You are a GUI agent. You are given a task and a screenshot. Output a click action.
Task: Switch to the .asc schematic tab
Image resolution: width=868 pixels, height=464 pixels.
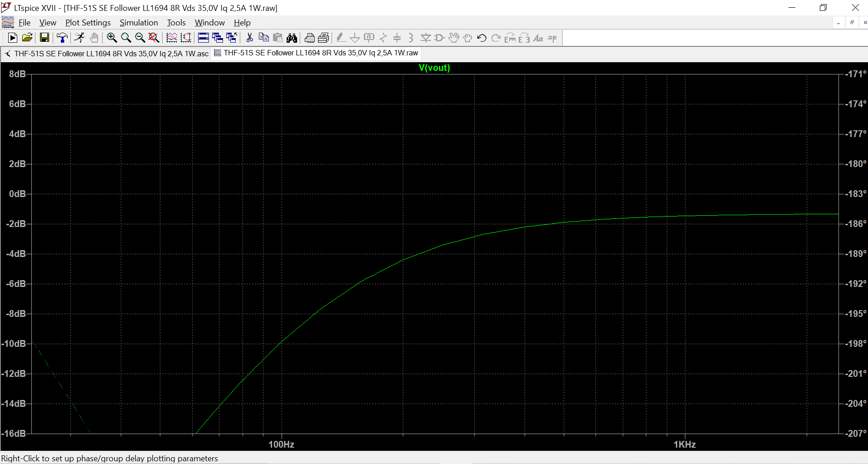(106, 54)
